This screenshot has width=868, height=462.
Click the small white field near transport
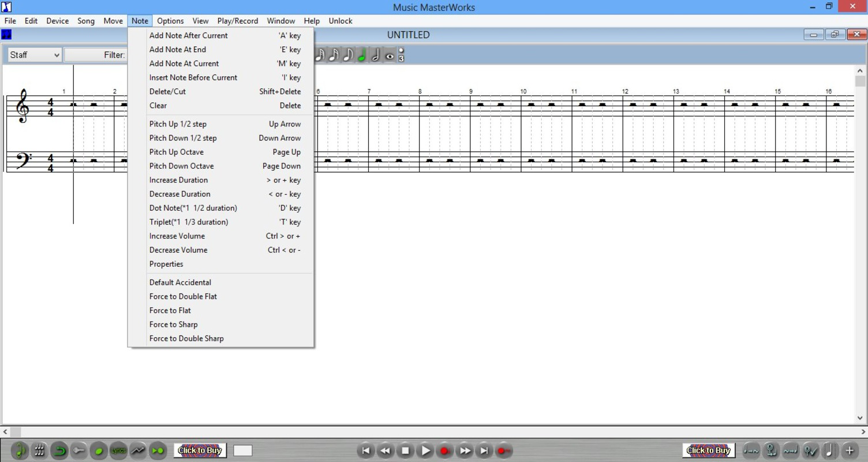tap(242, 450)
